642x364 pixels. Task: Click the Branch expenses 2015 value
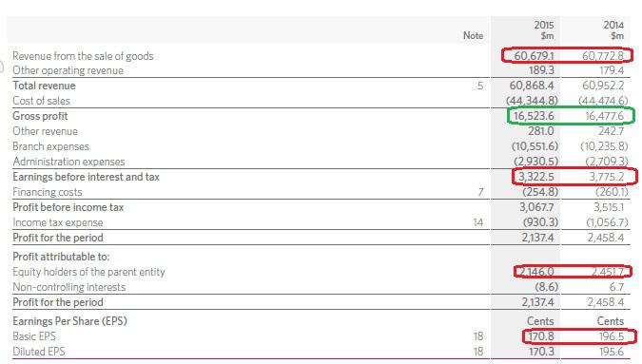point(535,146)
